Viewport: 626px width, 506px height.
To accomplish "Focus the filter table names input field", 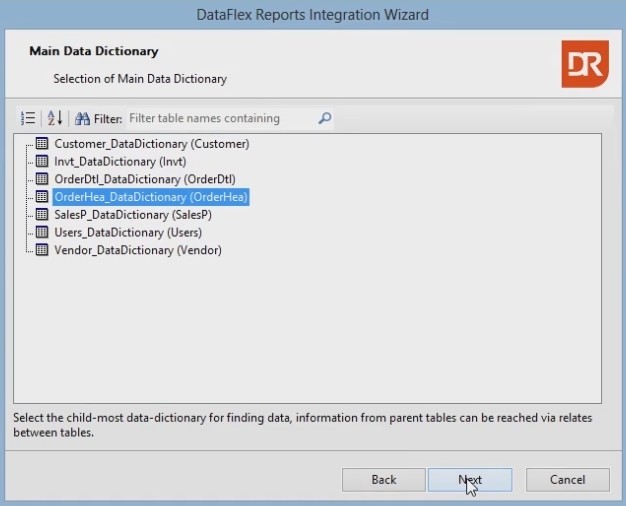I will point(220,118).
